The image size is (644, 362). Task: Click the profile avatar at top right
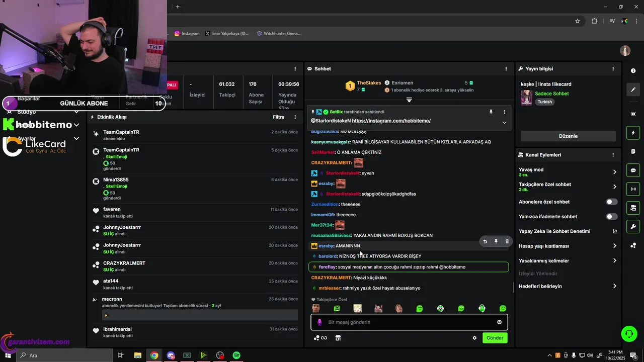[625, 51]
